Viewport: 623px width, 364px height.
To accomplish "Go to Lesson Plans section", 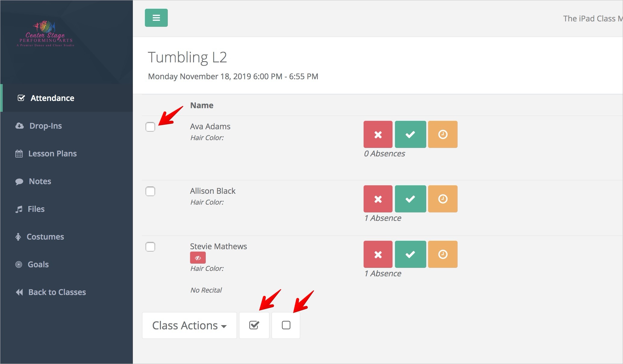I will click(52, 153).
